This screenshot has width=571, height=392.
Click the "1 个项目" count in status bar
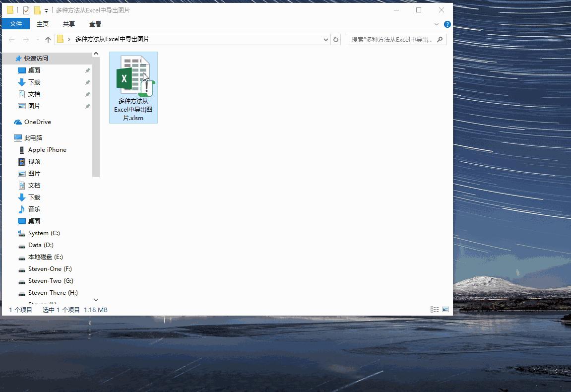coord(20,310)
